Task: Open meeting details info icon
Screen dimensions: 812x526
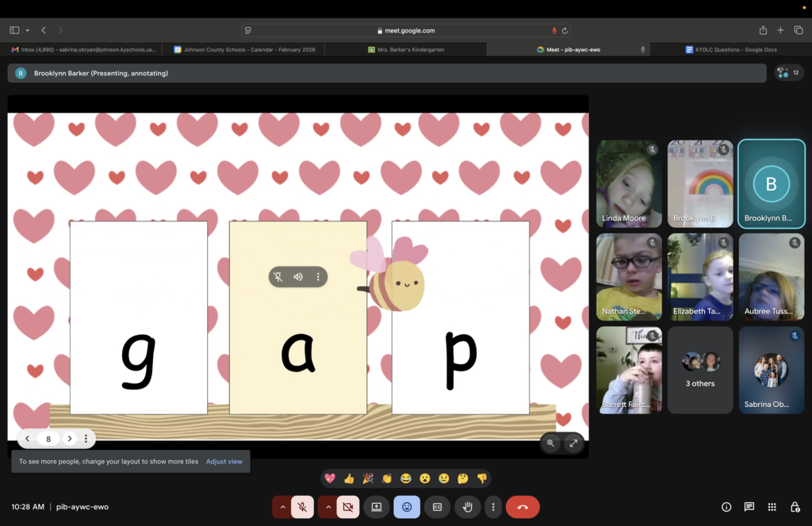Action: point(726,507)
